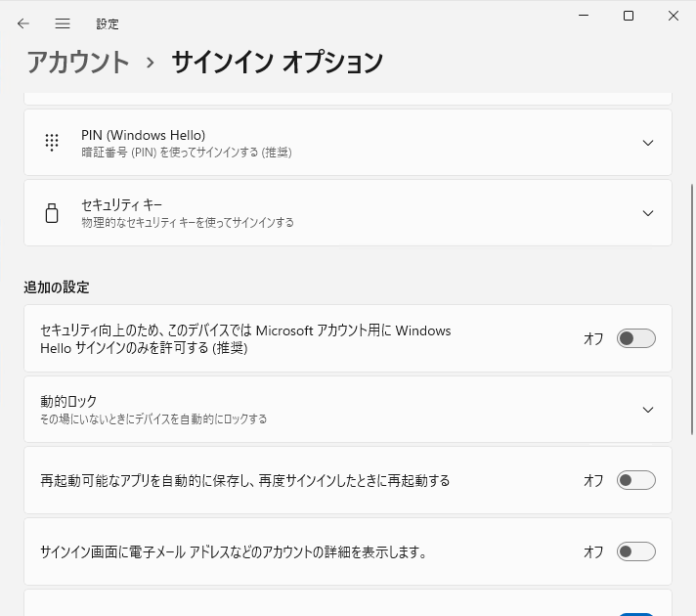Click 暗証番号 (PIN) を使ってサインインする description
696x616 pixels.
click(187, 153)
